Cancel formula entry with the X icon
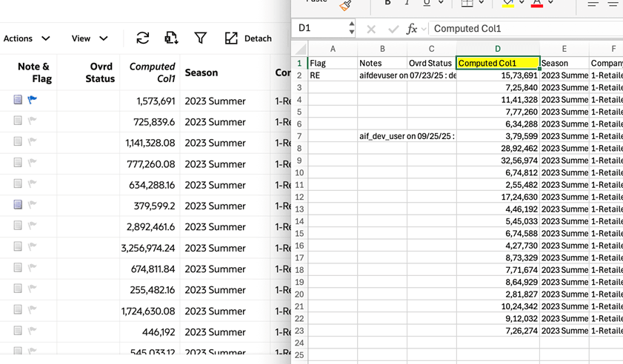 point(371,29)
